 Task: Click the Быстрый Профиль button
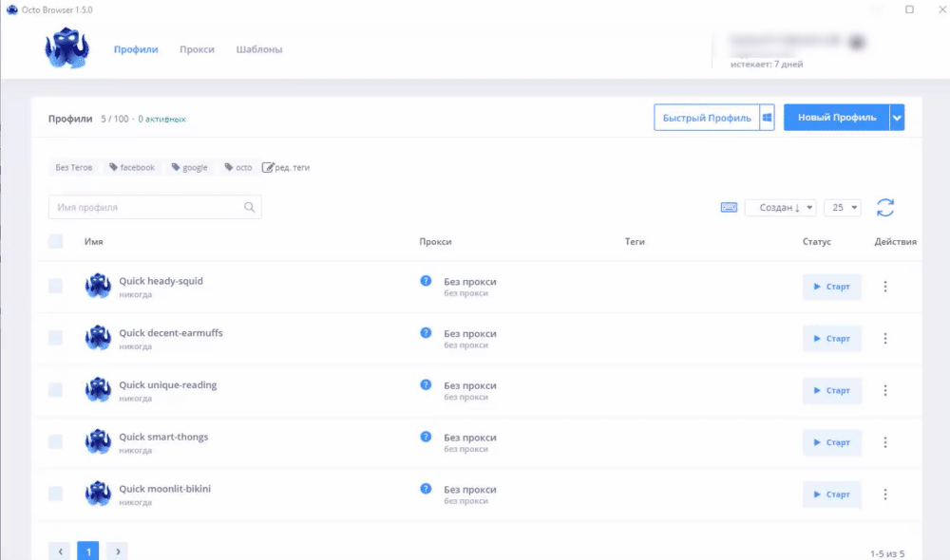pos(707,118)
